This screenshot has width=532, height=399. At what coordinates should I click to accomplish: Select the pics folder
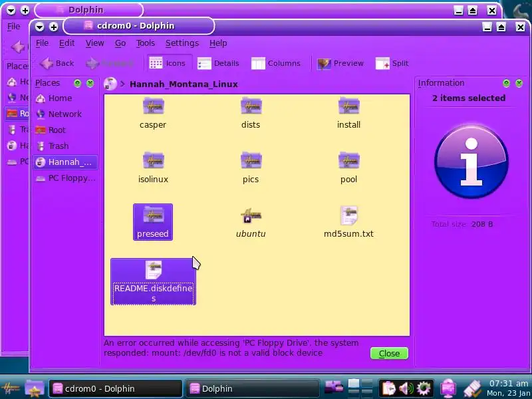[x=251, y=168]
